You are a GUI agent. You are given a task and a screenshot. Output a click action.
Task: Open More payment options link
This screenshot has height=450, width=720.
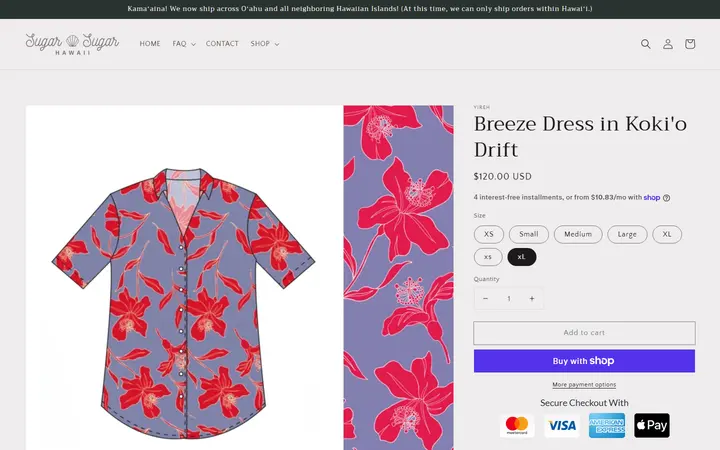(584, 385)
